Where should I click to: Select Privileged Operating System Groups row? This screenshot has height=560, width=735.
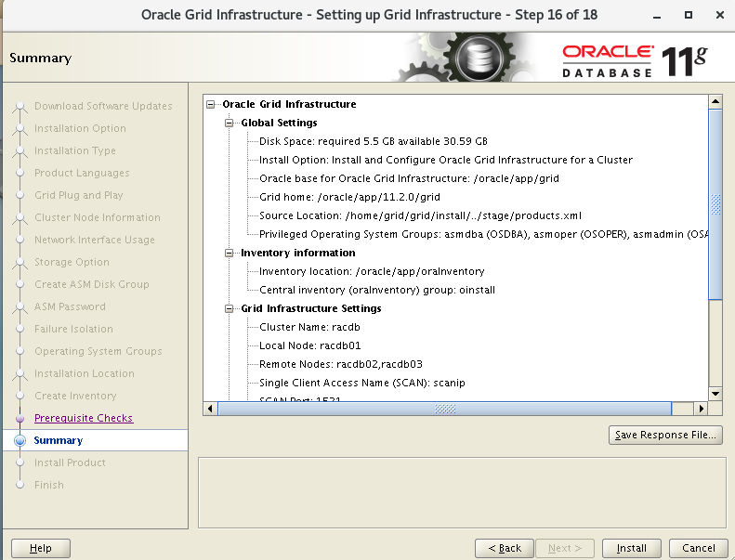coord(483,234)
